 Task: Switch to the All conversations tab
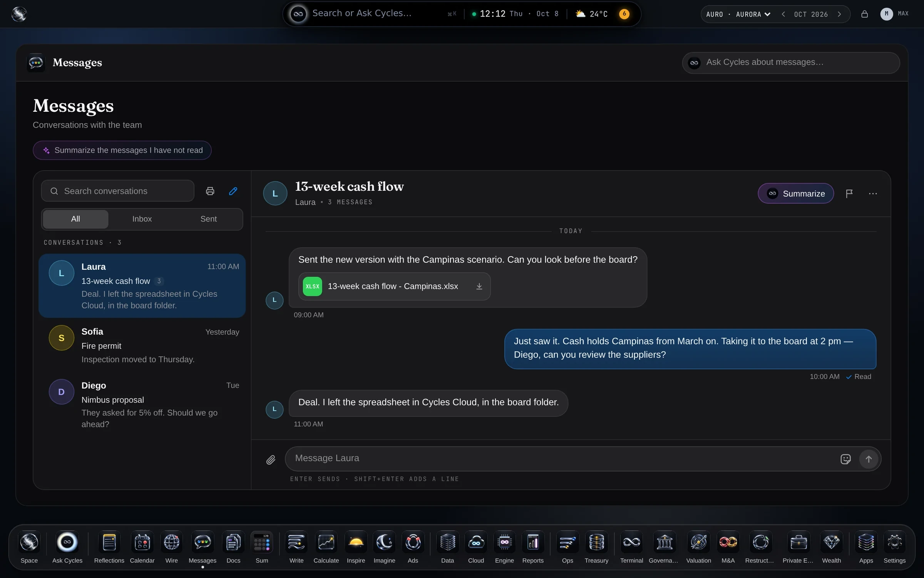tap(75, 219)
